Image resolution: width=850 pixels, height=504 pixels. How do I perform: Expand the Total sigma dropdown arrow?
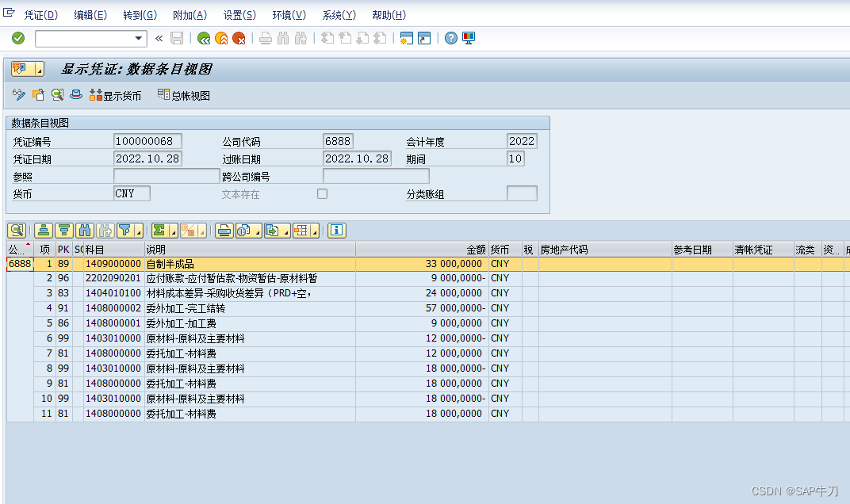pos(174,231)
